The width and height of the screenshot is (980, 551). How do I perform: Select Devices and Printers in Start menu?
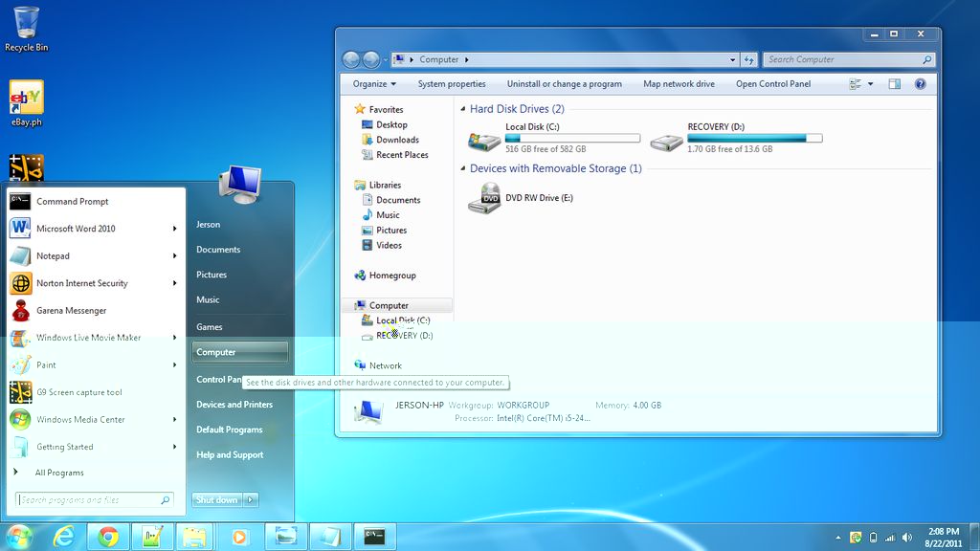234,405
